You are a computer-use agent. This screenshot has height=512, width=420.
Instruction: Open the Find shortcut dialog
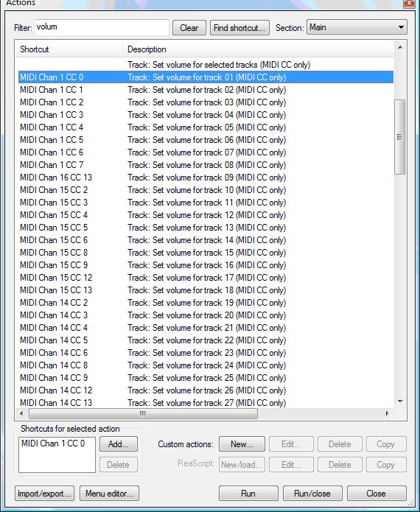pyautogui.click(x=239, y=28)
